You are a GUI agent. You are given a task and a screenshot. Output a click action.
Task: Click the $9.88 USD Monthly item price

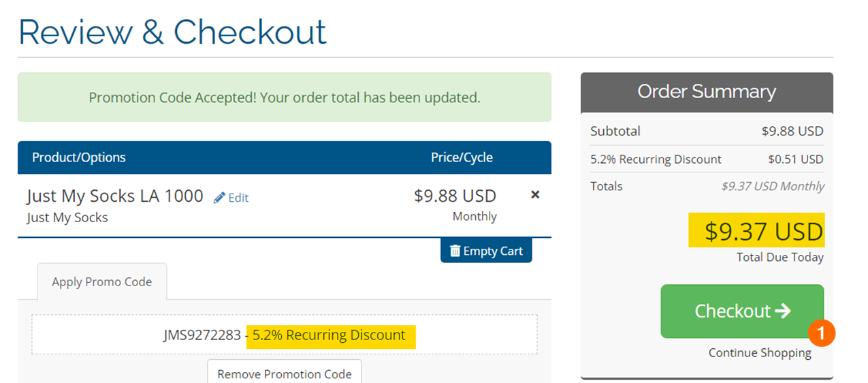coord(455,196)
